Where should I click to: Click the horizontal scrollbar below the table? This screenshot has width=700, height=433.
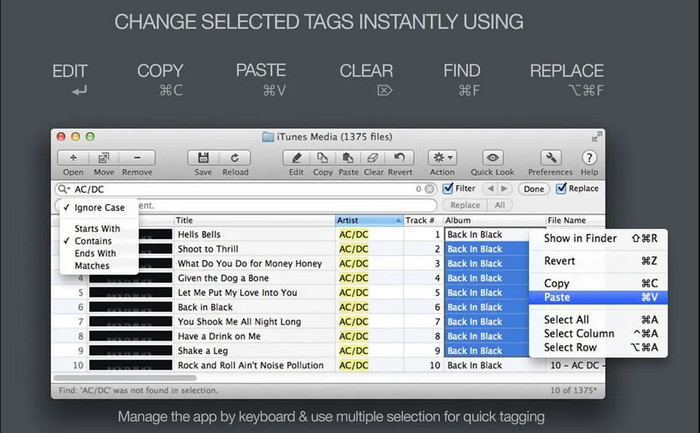point(125,378)
